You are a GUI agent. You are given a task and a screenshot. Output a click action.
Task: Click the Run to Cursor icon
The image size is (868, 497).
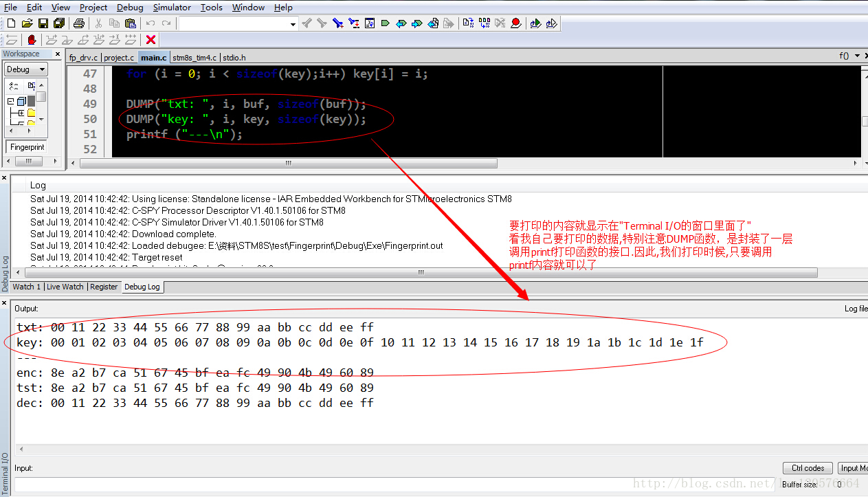[115, 40]
